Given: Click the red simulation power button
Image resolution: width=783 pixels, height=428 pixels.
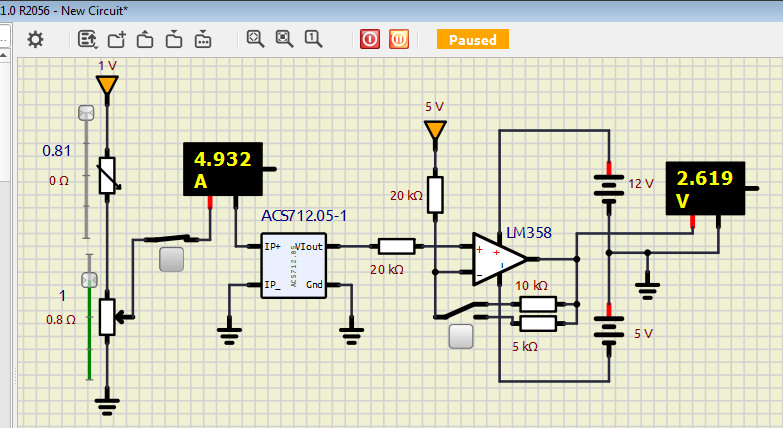Looking at the screenshot, I should (x=370, y=39).
